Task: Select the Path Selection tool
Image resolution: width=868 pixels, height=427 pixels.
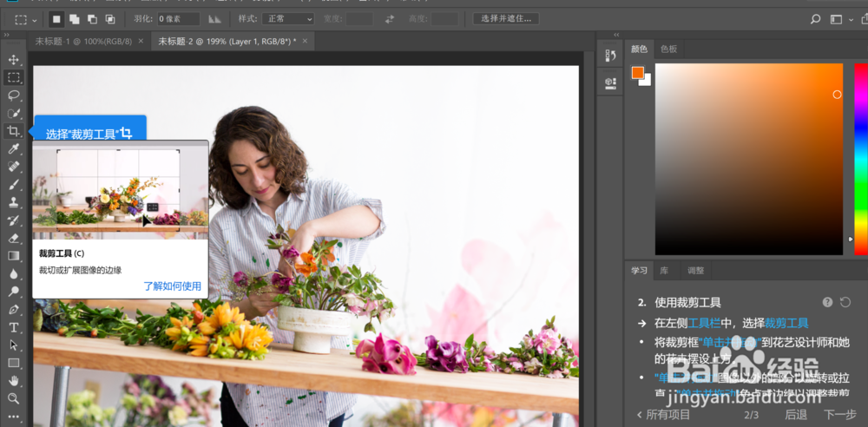Action: coord(13,345)
